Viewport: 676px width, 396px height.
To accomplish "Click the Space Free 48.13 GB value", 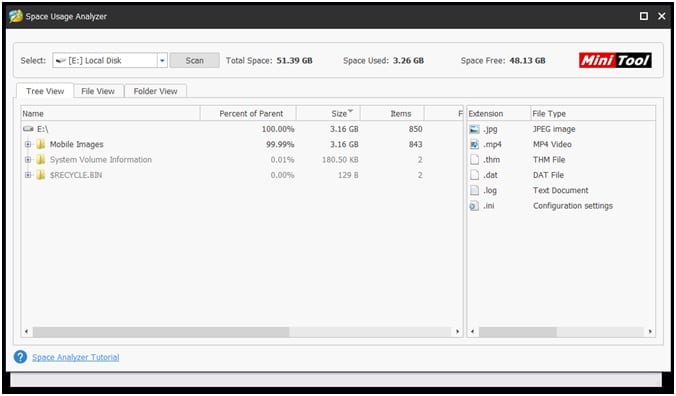I will tap(527, 60).
